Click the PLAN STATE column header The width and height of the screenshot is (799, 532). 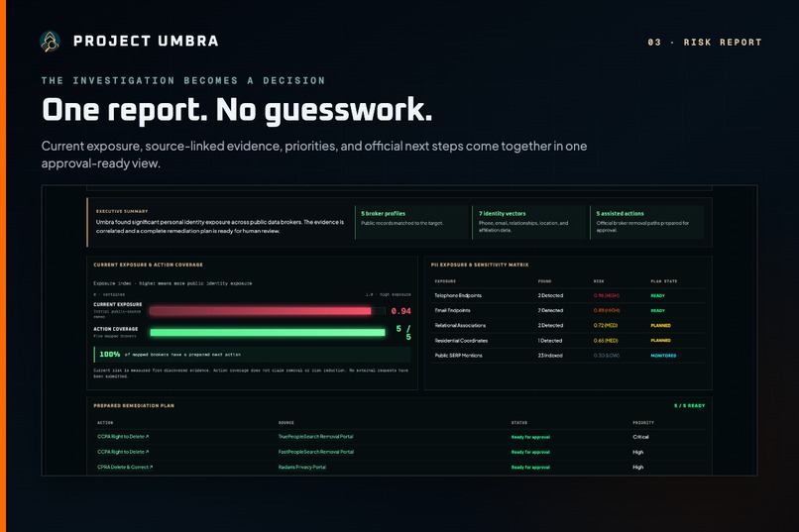pyautogui.click(x=664, y=281)
